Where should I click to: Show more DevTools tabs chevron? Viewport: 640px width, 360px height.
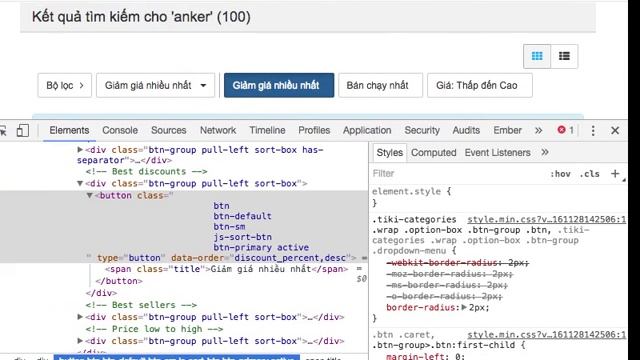click(538, 131)
